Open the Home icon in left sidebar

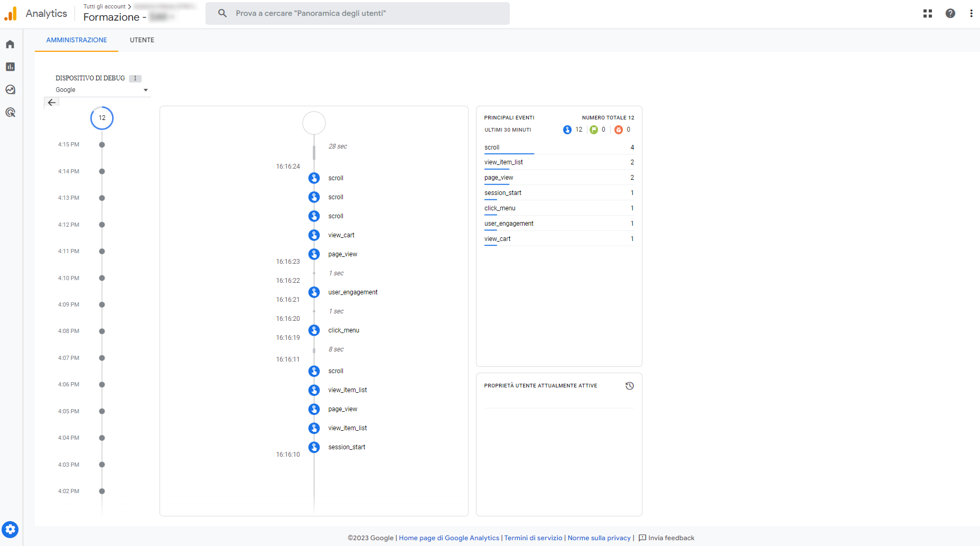(x=10, y=44)
